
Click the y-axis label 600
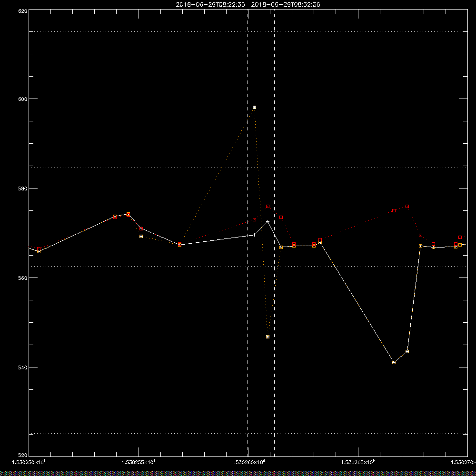(x=23, y=99)
